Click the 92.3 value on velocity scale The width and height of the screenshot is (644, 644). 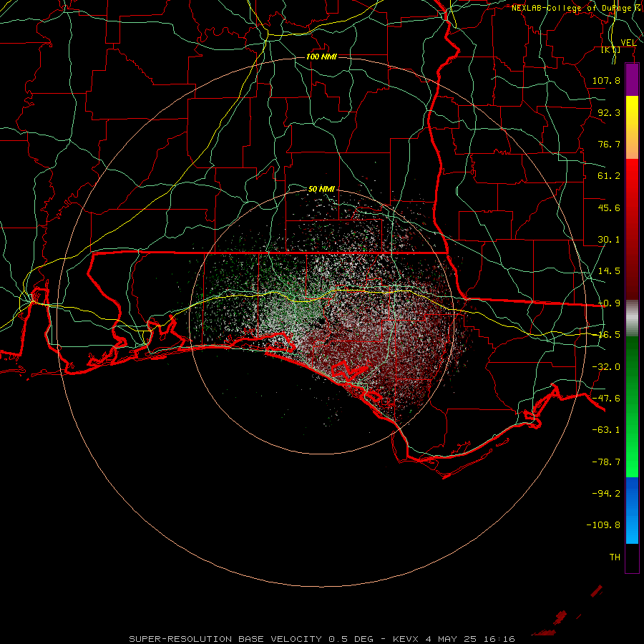point(609,112)
